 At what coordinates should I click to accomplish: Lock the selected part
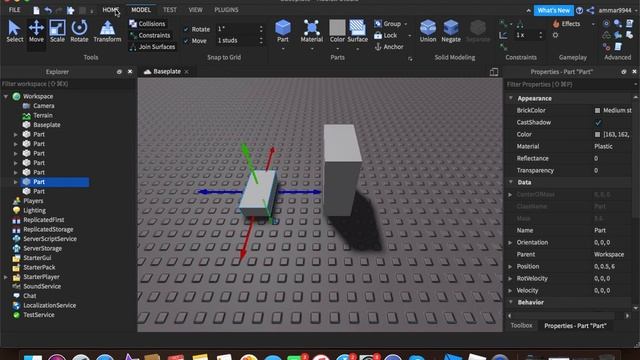click(386, 36)
